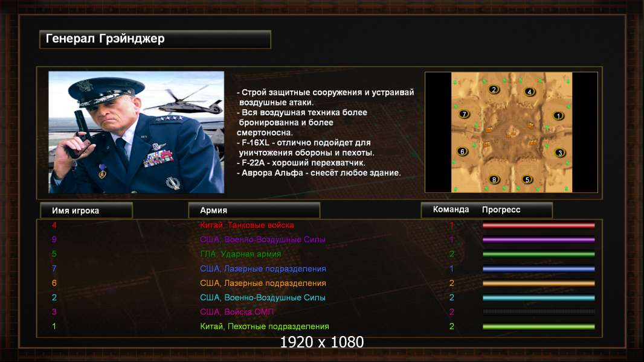
Task: Click the red progress bar of player 4
Action: 538,225
